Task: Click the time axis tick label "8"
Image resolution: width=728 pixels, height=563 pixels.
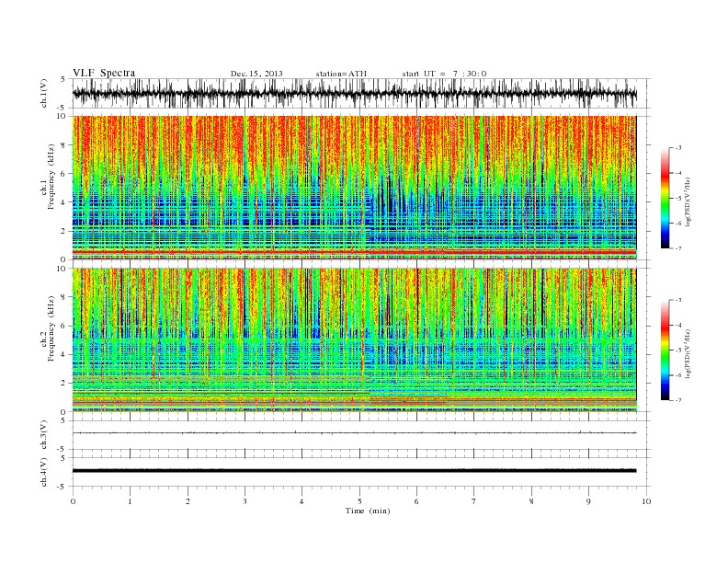Action: 531,501
